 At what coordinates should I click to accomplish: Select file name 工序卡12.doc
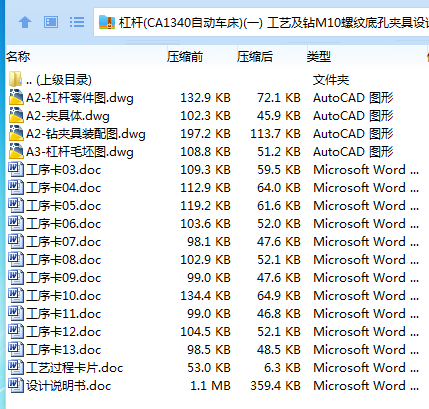click(x=63, y=332)
